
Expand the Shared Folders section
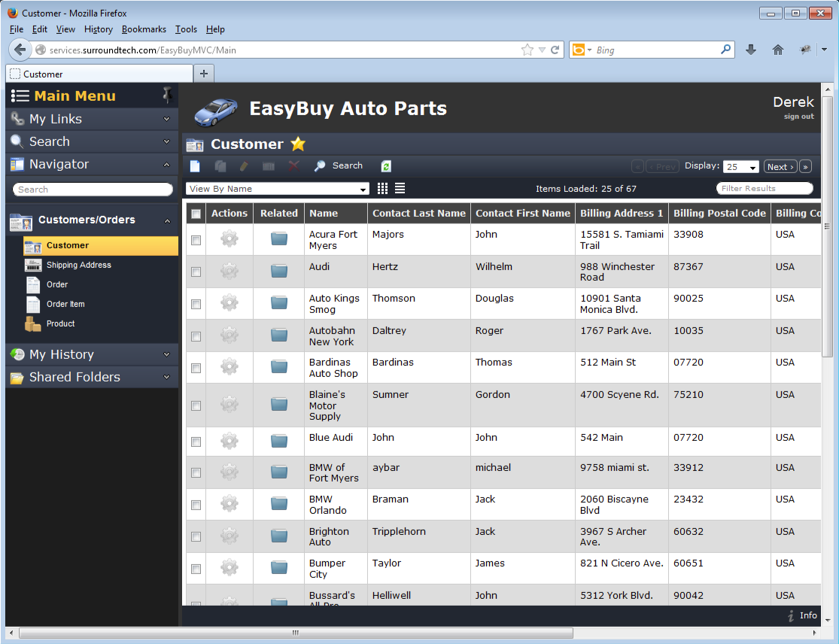click(166, 377)
